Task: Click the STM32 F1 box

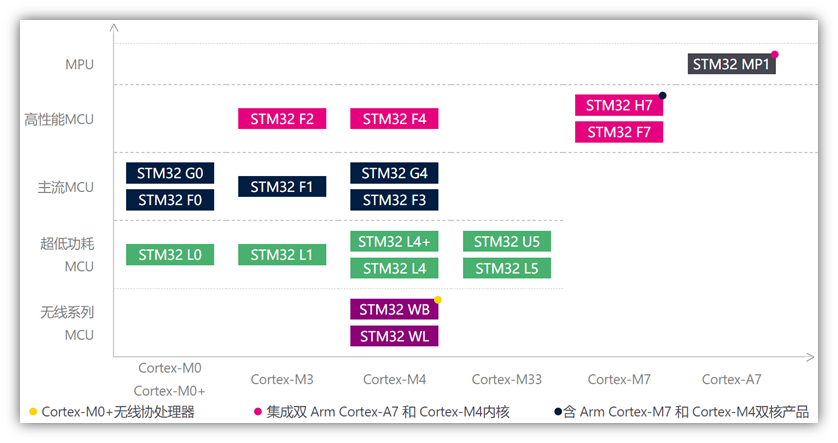Action: click(282, 186)
